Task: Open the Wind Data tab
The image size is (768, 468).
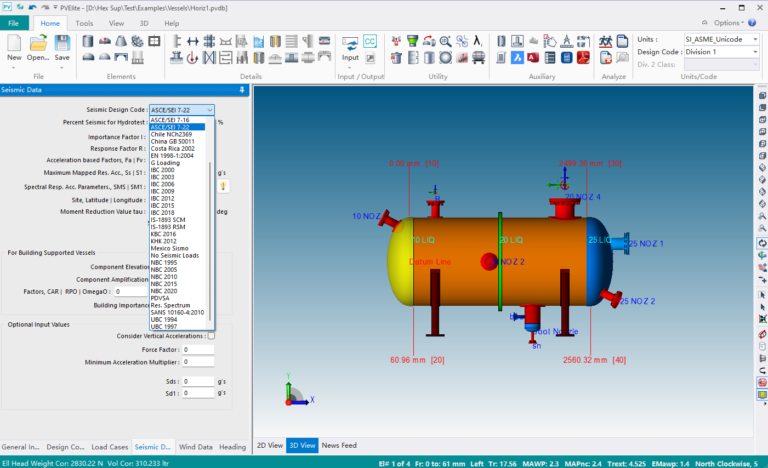Action: pos(195,447)
